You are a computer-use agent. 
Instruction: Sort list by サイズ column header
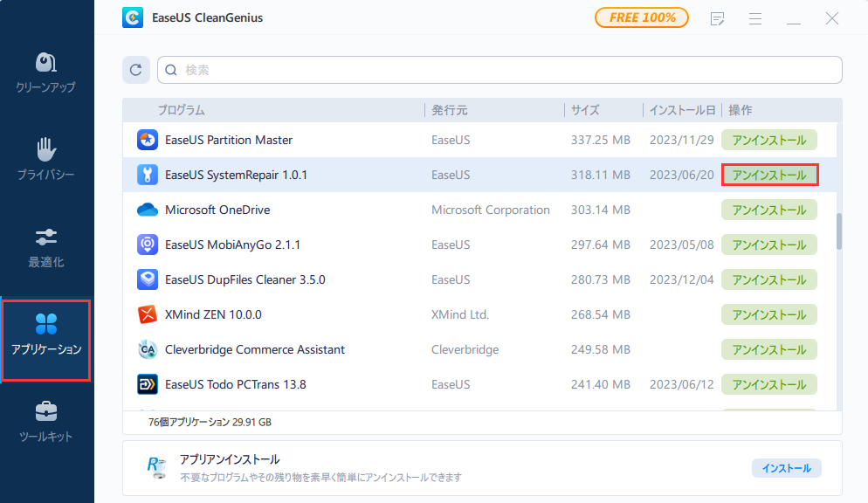click(x=585, y=110)
